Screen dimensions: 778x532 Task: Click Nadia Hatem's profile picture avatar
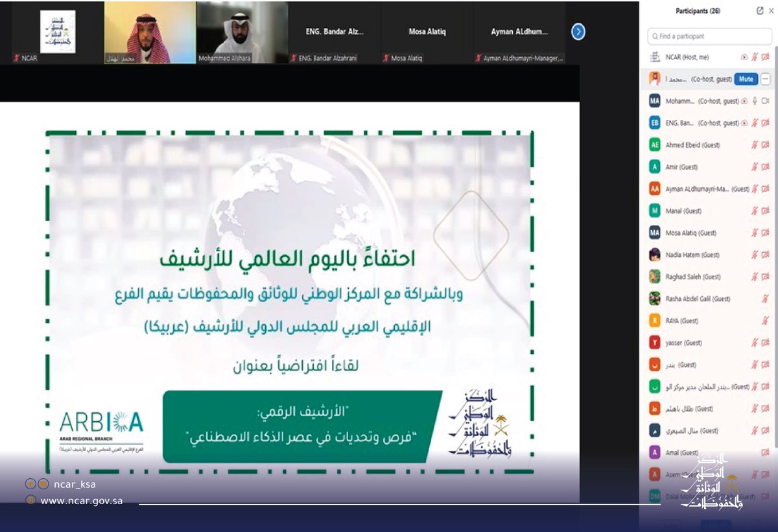pyautogui.click(x=655, y=255)
